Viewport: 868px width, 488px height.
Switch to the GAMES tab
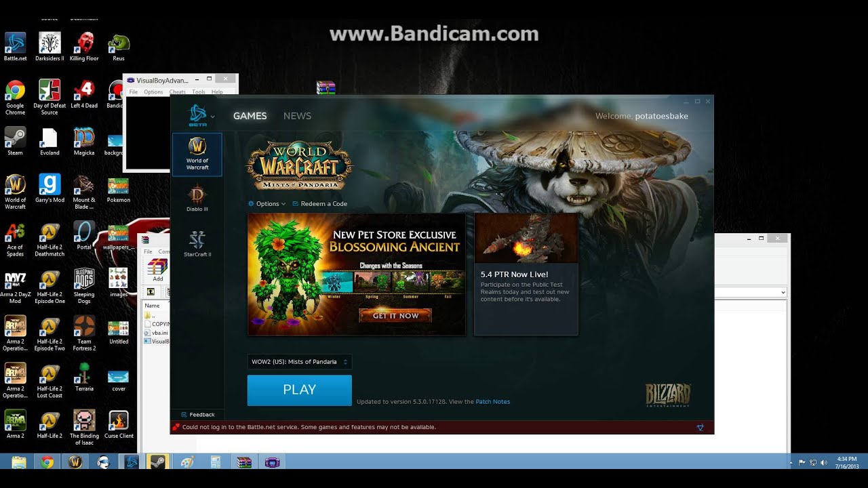click(x=250, y=116)
